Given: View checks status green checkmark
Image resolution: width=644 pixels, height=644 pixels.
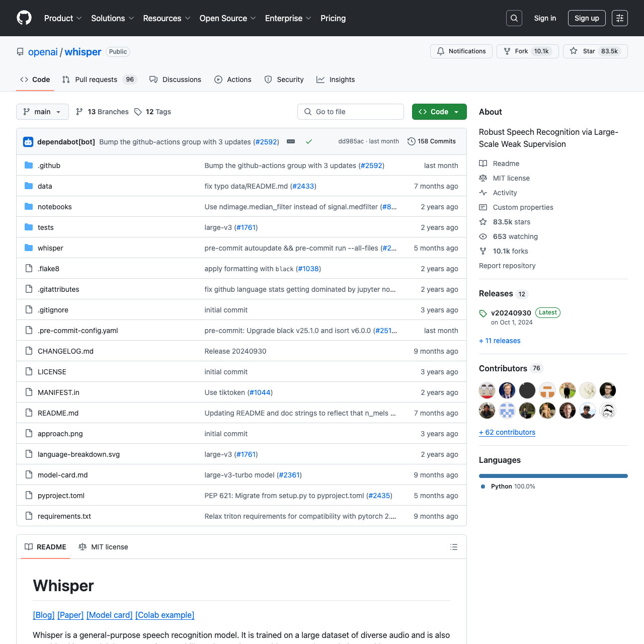Looking at the screenshot, I should pyautogui.click(x=309, y=141).
